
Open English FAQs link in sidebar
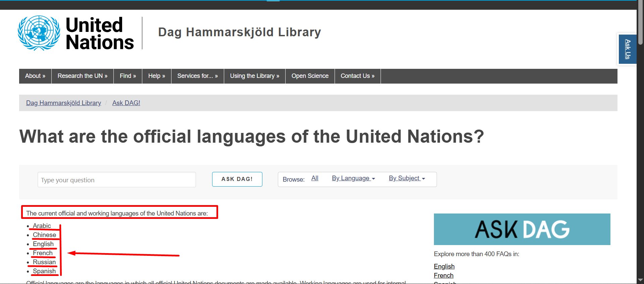point(444,266)
